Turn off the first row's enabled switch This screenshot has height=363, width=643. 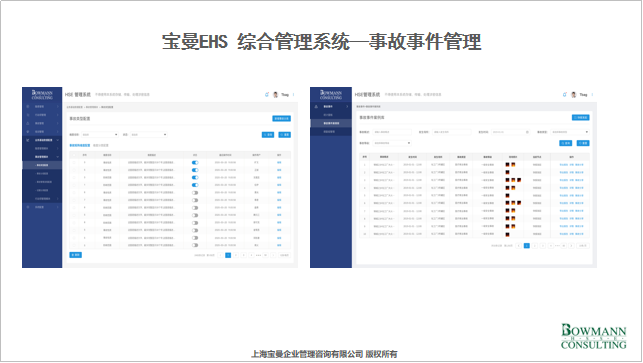[x=195, y=162]
